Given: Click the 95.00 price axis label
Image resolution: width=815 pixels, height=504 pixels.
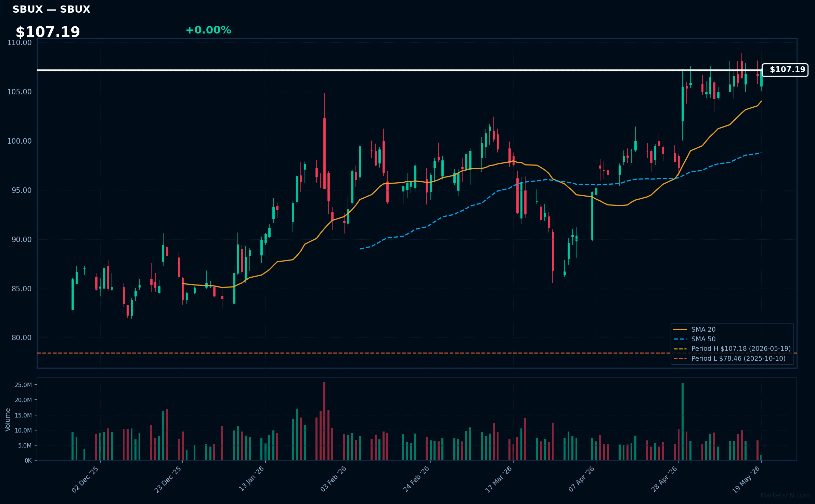Looking at the screenshot, I should (22, 190).
